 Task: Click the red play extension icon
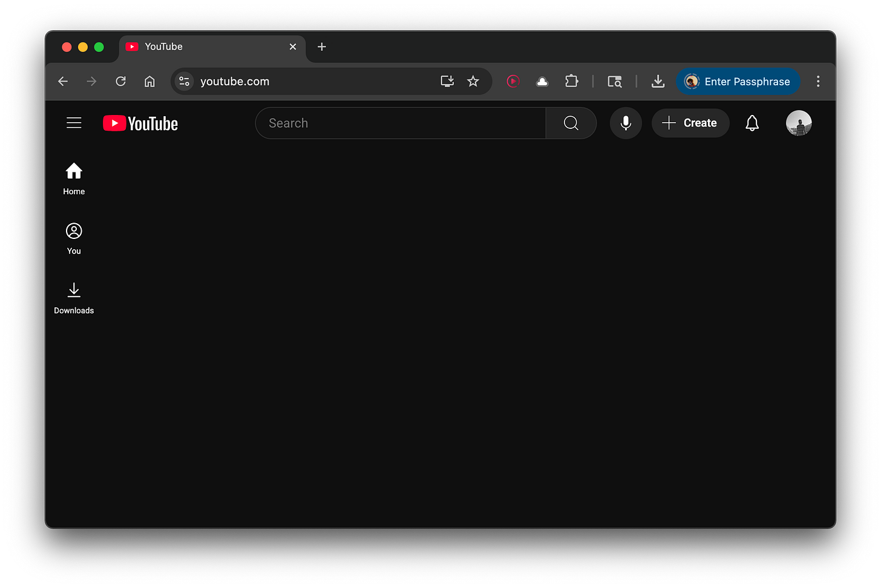513,81
